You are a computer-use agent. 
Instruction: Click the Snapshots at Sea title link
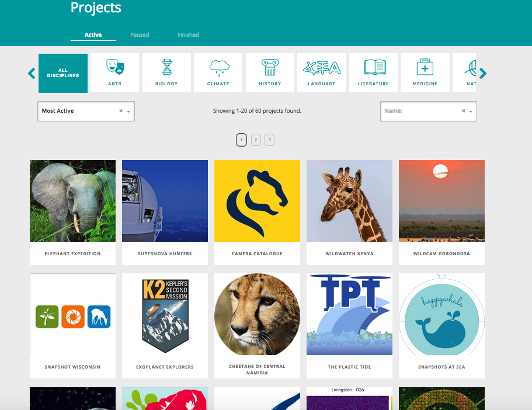pyautogui.click(x=441, y=367)
